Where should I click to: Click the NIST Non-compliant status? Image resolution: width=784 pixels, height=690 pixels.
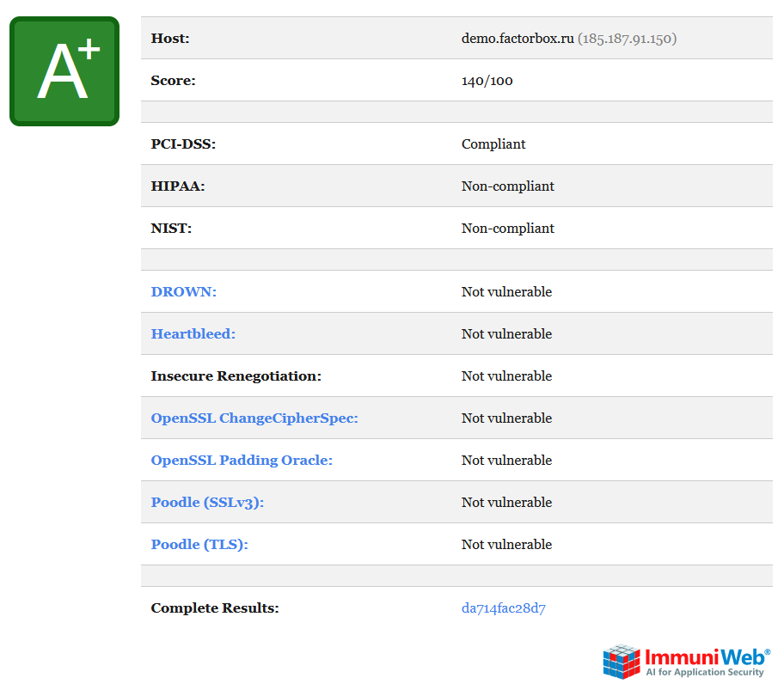pyautogui.click(x=507, y=229)
